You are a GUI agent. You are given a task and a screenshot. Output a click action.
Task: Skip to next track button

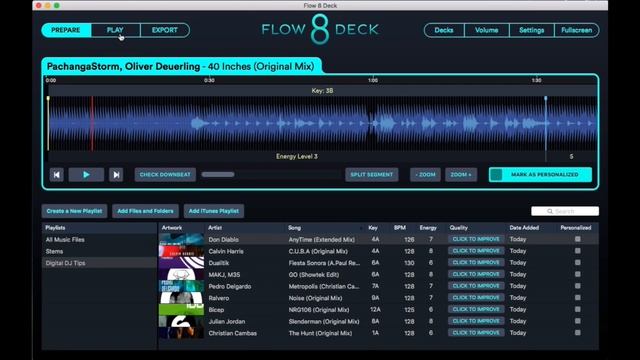(116, 175)
